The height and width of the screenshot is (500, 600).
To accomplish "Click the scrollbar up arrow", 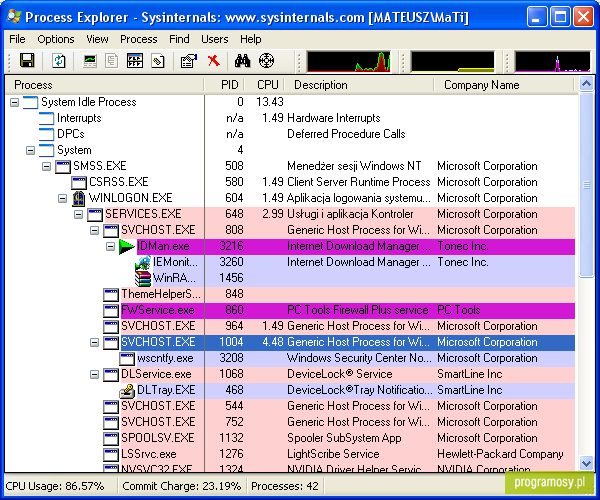I will (x=586, y=83).
